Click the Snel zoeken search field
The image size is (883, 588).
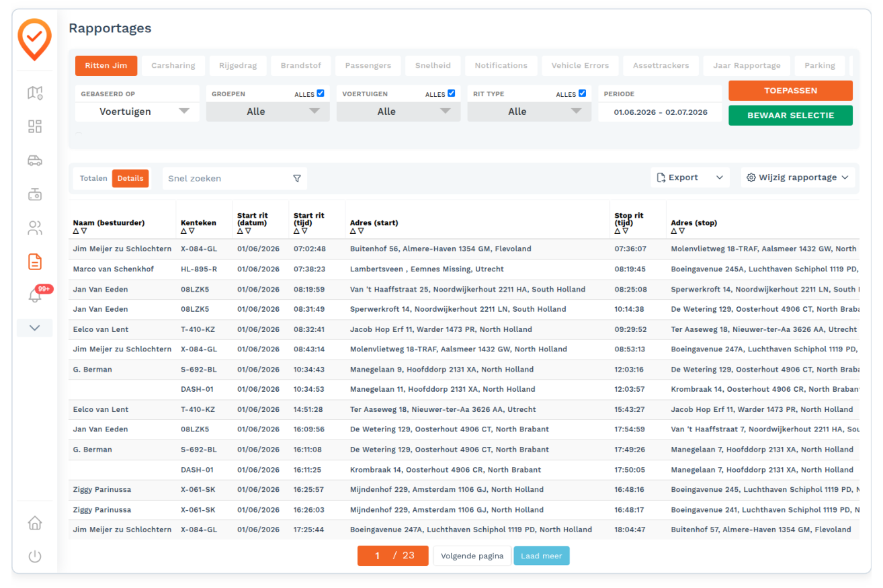coord(227,179)
